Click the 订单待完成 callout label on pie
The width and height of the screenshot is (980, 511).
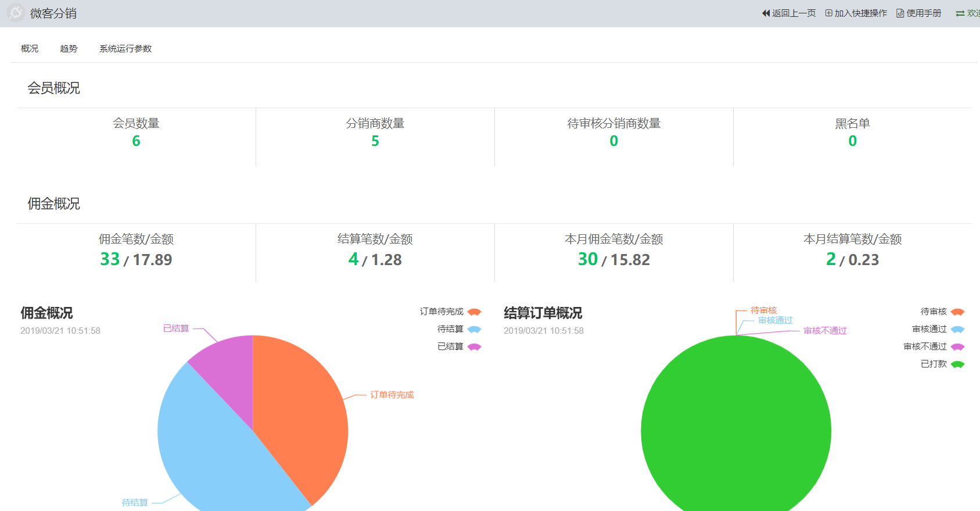392,395
